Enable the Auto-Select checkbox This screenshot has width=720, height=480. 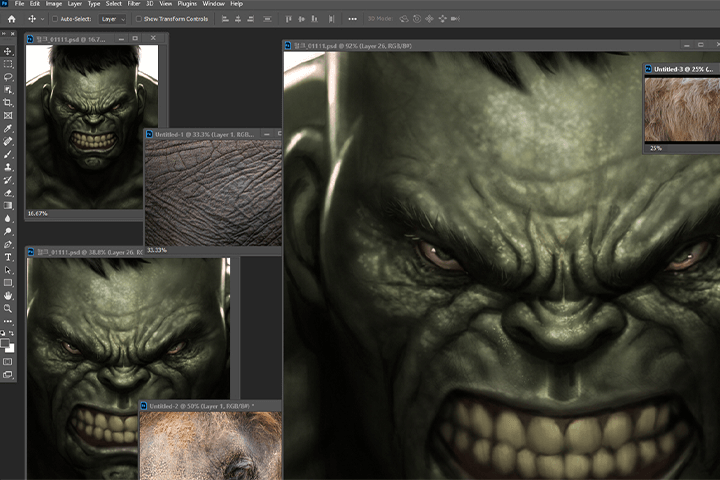[x=55, y=19]
